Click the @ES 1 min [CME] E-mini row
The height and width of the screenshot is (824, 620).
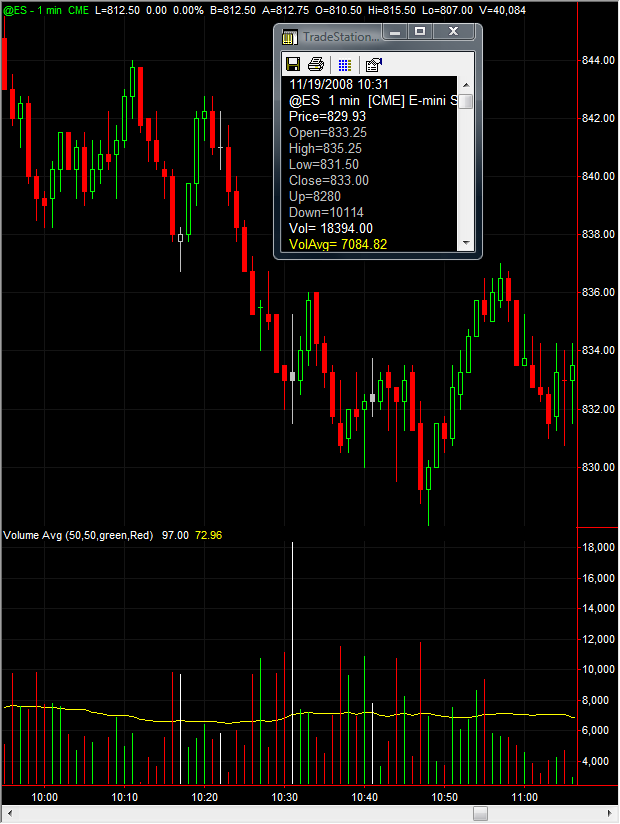click(373, 100)
